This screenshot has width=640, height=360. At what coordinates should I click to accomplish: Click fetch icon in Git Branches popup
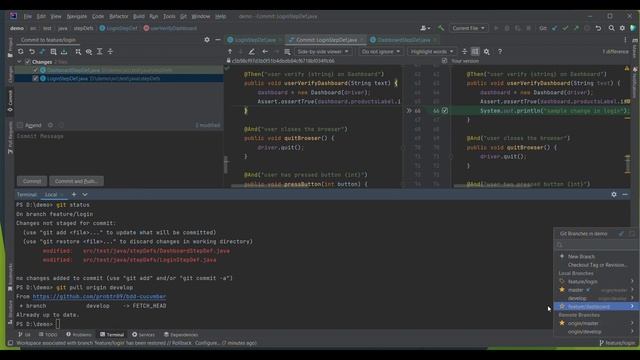621,234
